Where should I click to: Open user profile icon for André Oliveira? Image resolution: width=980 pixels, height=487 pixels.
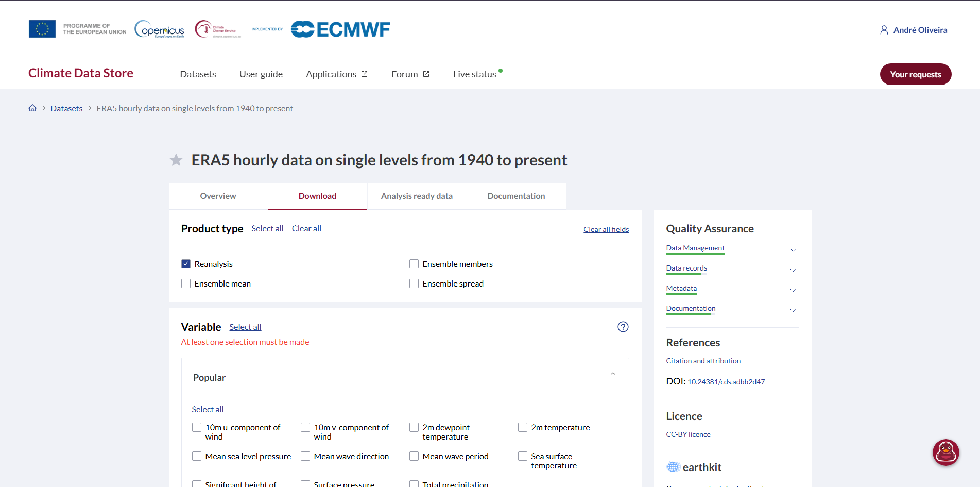point(884,30)
